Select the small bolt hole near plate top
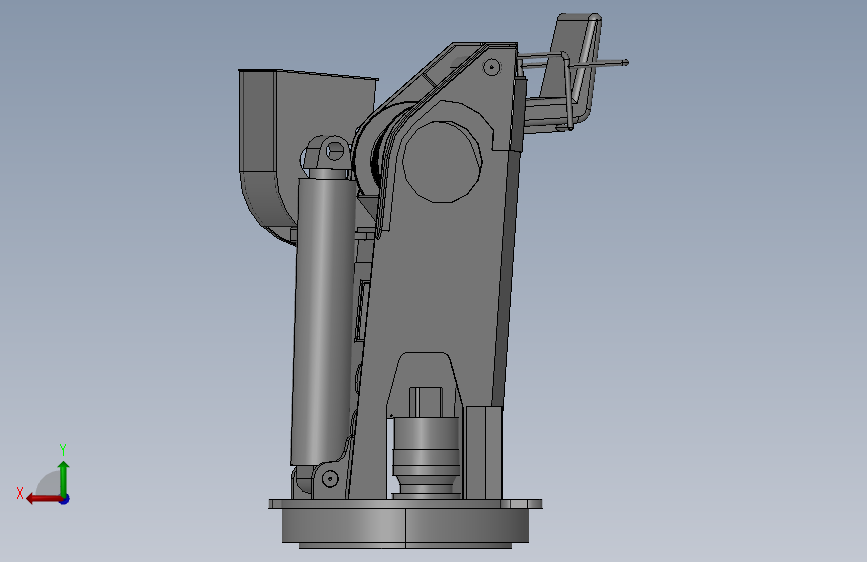 (x=491, y=67)
